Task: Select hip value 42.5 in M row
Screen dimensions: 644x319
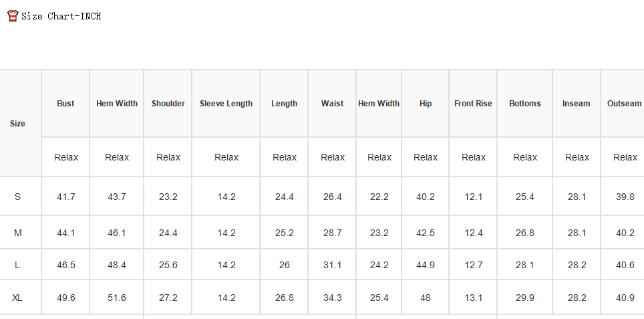Action: pyautogui.click(x=426, y=233)
